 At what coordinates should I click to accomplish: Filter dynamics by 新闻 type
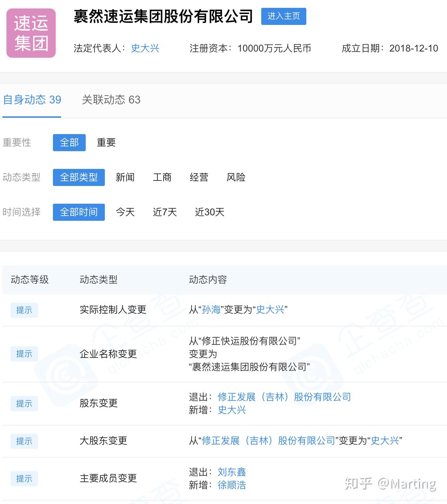point(125,177)
